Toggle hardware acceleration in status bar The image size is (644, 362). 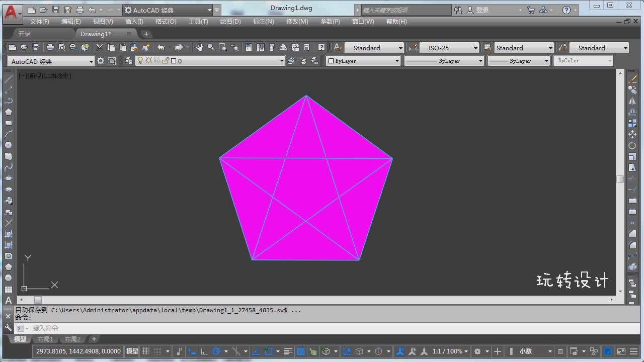[x=608, y=351]
